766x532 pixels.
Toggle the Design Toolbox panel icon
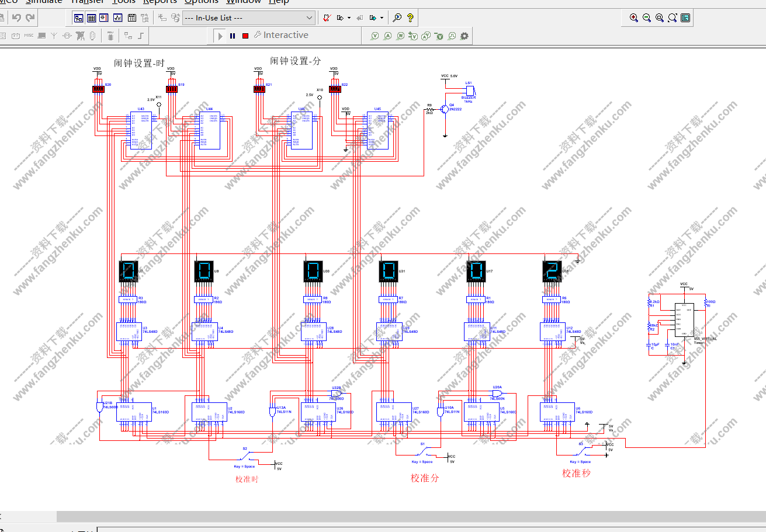pos(78,18)
